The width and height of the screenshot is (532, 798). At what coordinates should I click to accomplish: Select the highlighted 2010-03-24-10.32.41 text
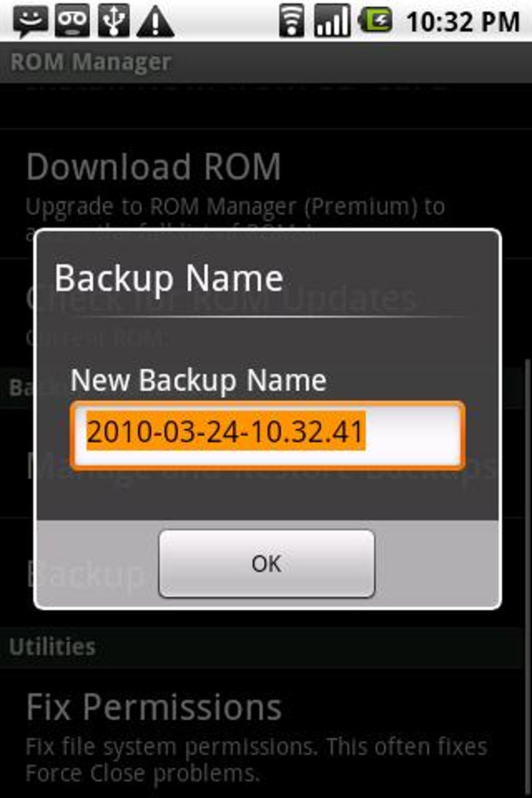225,432
